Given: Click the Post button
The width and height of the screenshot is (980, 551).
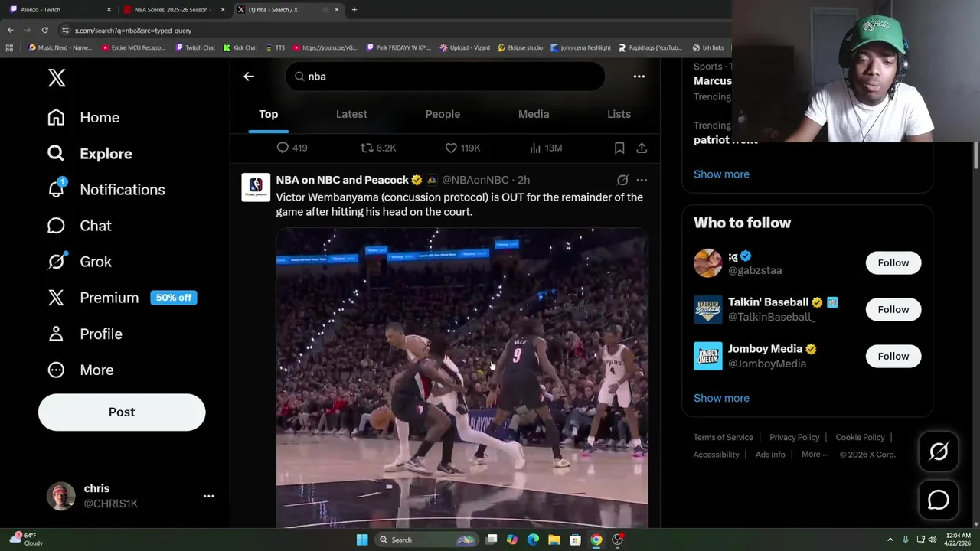Looking at the screenshot, I should click(122, 412).
